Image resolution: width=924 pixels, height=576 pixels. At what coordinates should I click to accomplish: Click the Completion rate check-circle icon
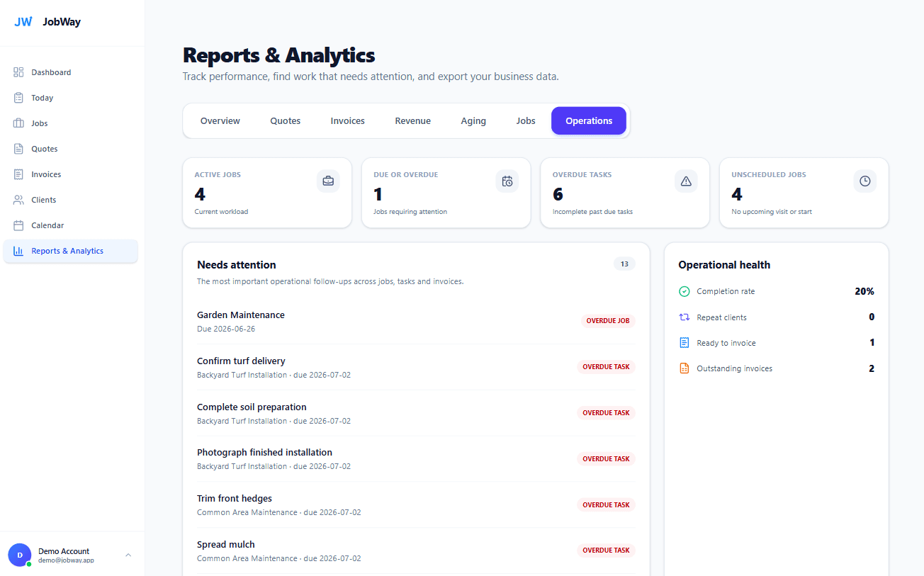684,291
